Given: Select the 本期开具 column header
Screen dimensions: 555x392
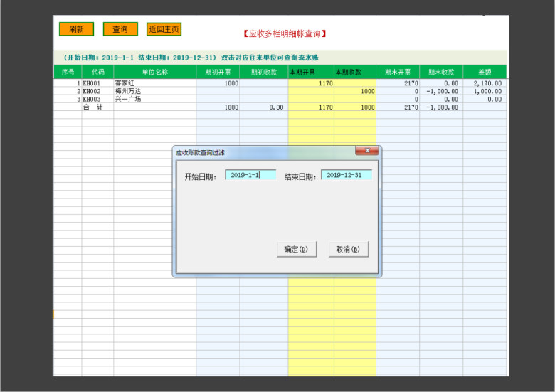Looking at the screenshot, I should coord(311,72).
